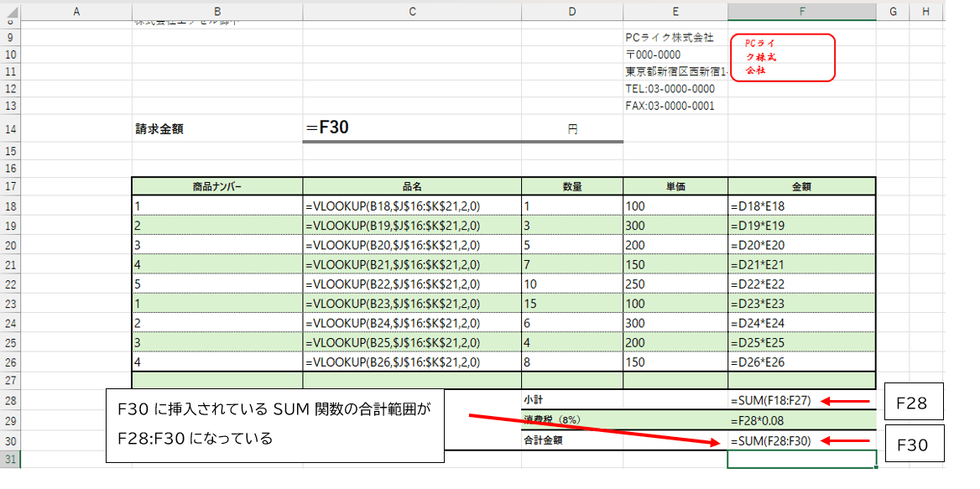The height and width of the screenshot is (489, 980).
Task: Click the =D25*E25 formula cell
Action: click(802, 342)
